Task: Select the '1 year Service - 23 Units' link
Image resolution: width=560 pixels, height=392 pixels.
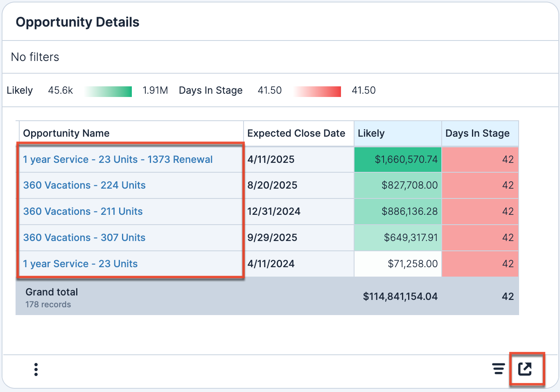Action: pos(80,264)
